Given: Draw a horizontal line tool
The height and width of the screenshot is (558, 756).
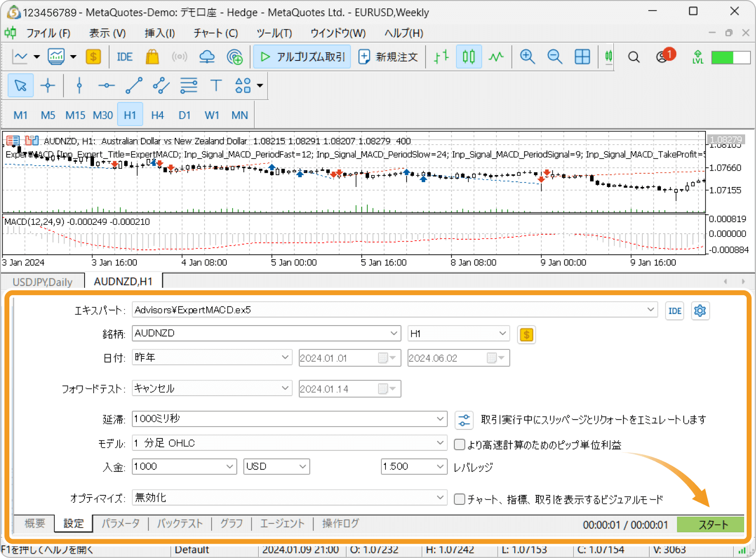Looking at the screenshot, I should [x=106, y=86].
